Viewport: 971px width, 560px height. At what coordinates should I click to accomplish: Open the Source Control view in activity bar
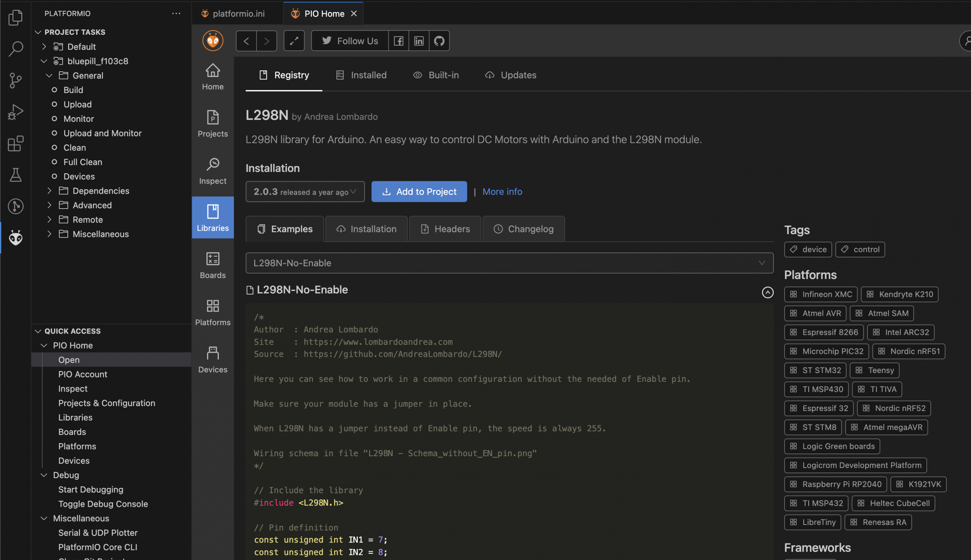(x=16, y=81)
